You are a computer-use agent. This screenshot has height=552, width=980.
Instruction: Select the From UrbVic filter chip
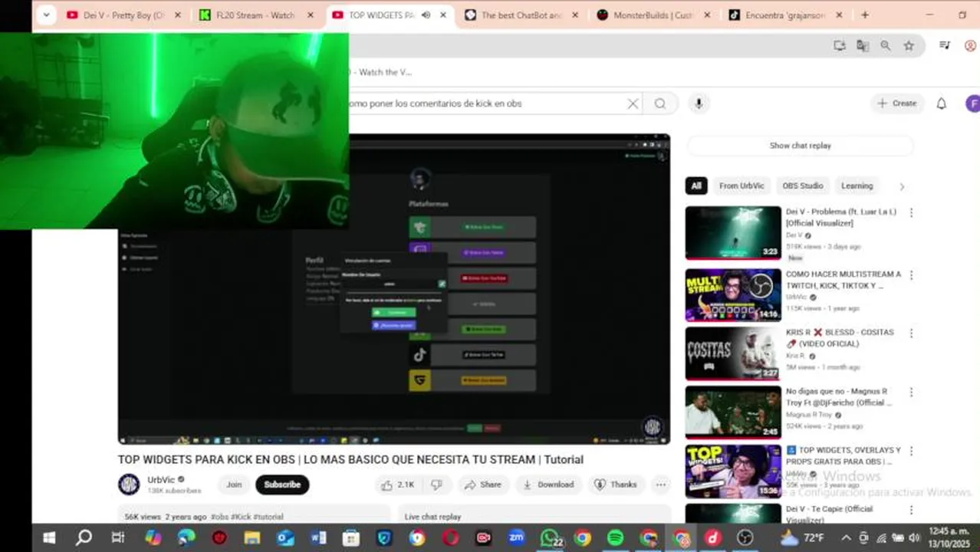click(x=742, y=186)
